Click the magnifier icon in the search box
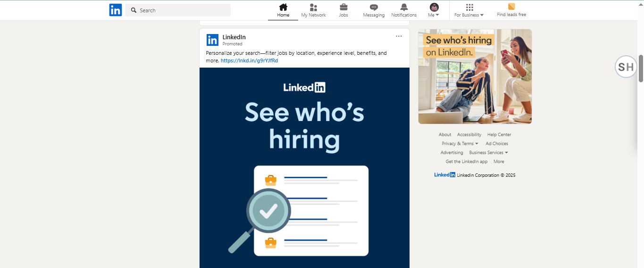The width and height of the screenshot is (644, 268). (x=134, y=10)
